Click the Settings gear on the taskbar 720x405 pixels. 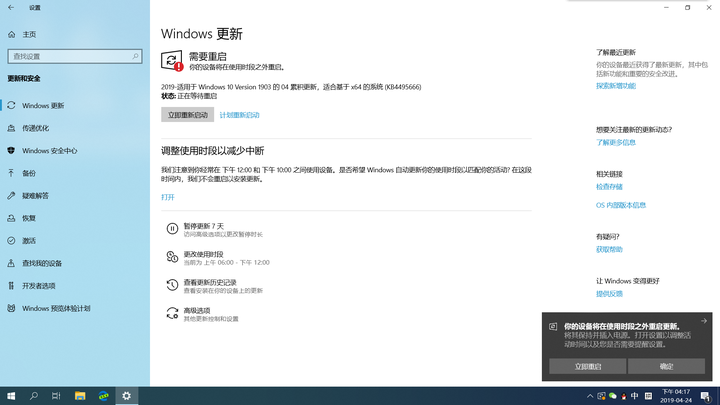tap(126, 396)
